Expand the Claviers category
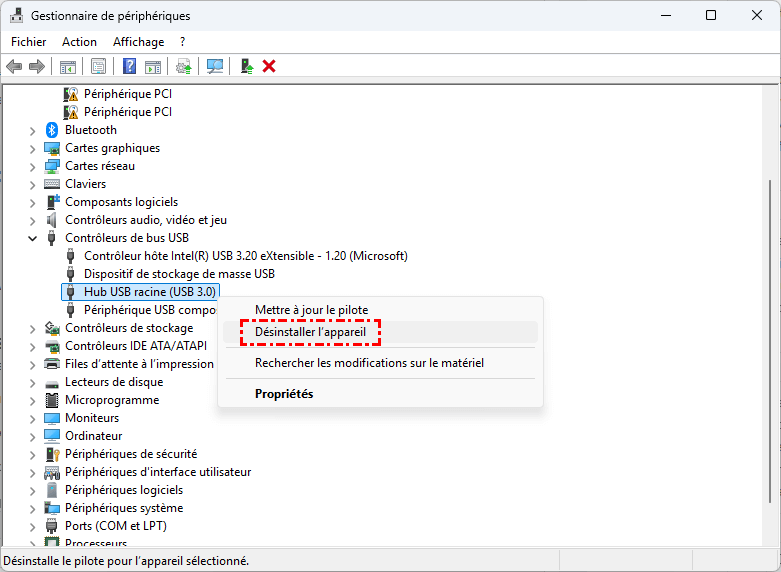Image resolution: width=781 pixels, height=572 pixels. (33, 184)
